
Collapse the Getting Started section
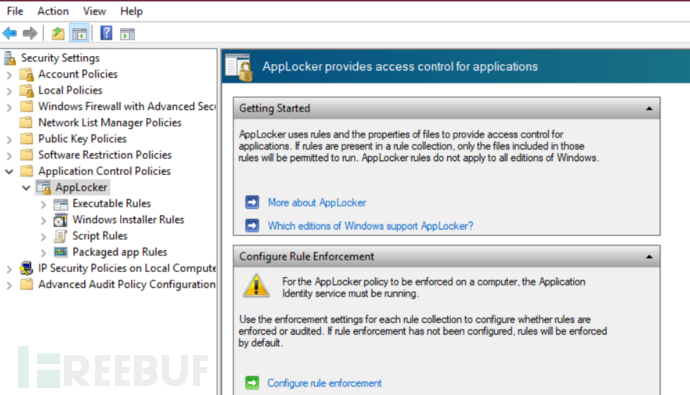click(x=649, y=108)
